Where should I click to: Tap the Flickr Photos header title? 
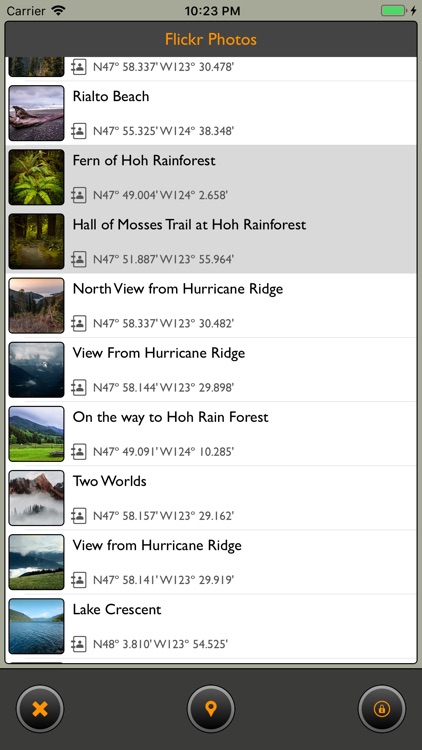tap(211, 39)
